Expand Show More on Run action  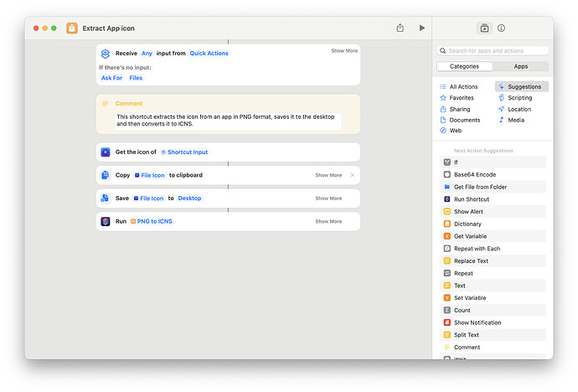point(328,221)
